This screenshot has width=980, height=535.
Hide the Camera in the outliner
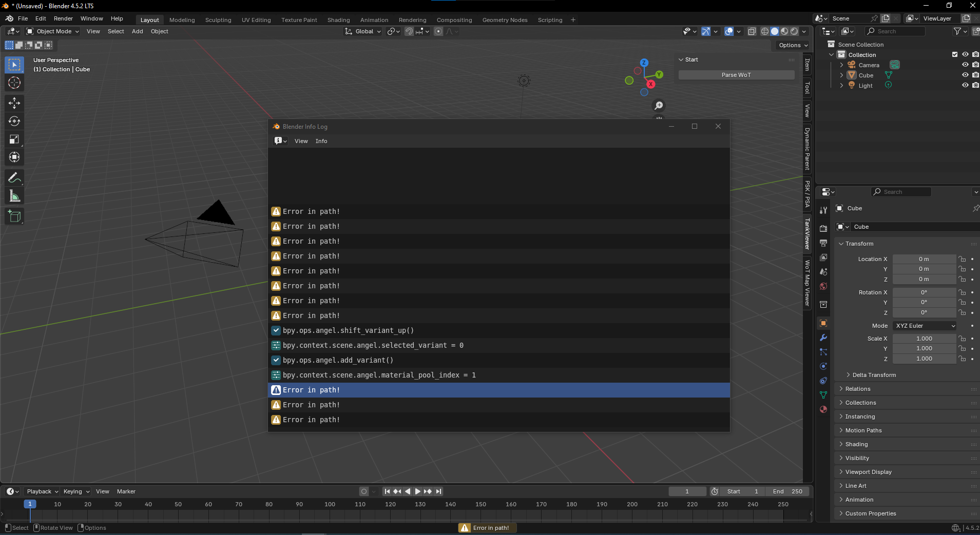click(x=965, y=65)
